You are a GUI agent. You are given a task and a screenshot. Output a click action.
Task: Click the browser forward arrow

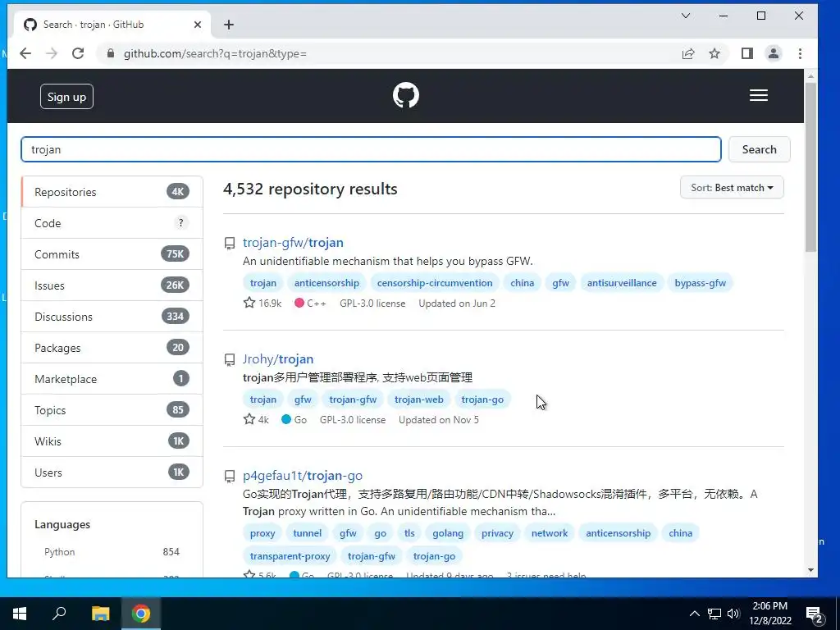tap(52, 53)
